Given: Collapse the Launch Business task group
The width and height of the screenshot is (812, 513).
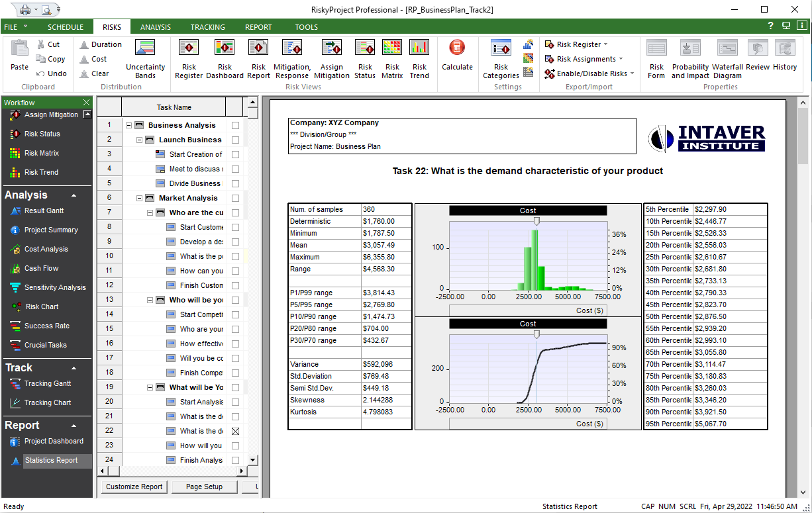Looking at the screenshot, I should pos(140,140).
